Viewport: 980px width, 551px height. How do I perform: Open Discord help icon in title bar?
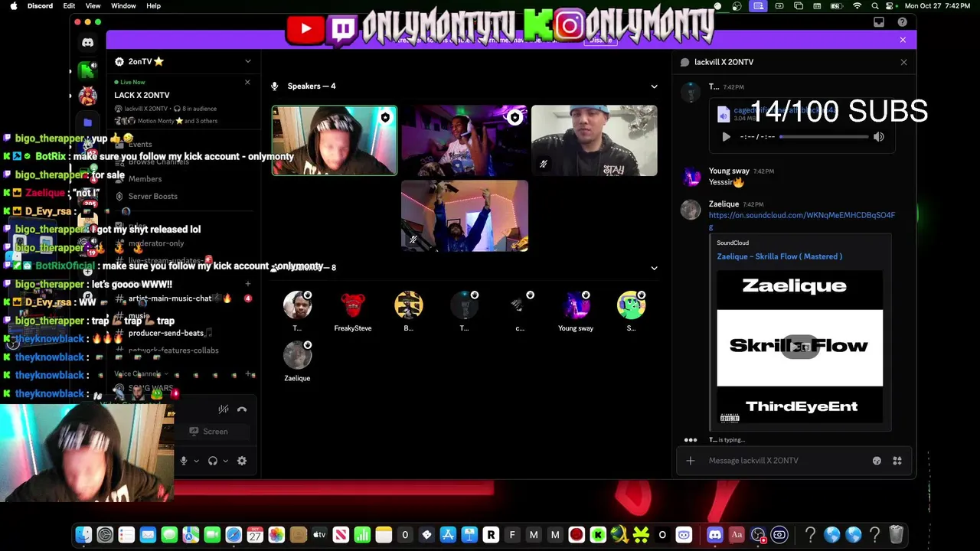[903, 22]
